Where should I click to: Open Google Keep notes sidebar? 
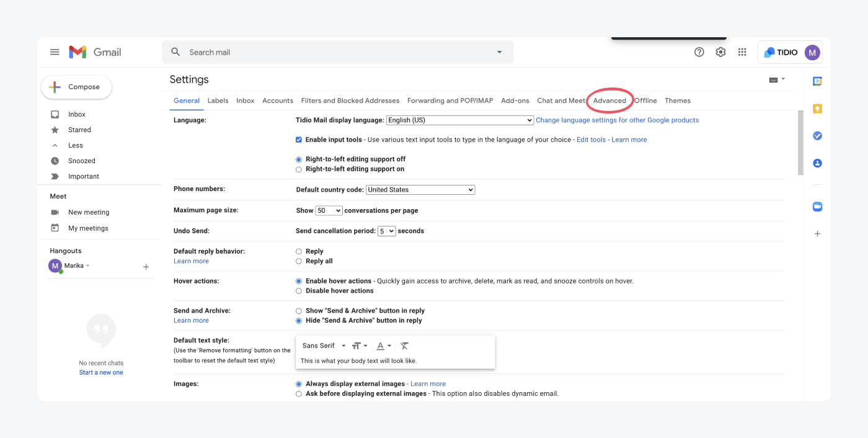817,108
